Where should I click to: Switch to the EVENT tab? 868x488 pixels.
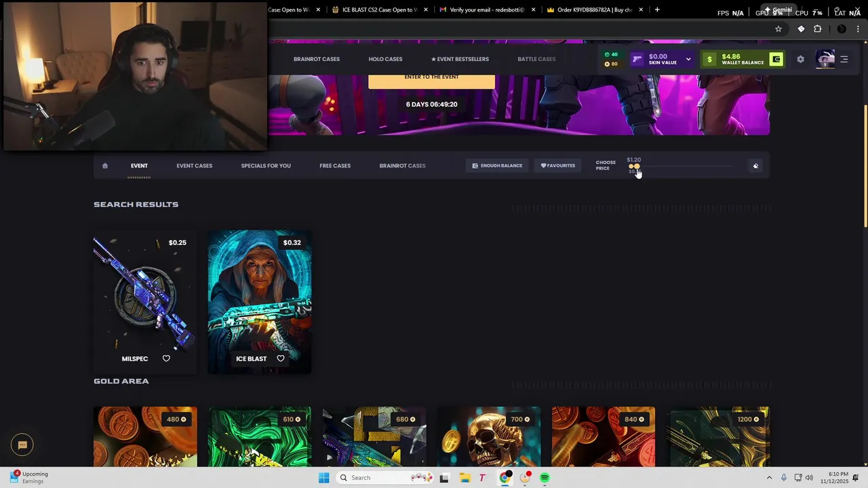pos(139,165)
